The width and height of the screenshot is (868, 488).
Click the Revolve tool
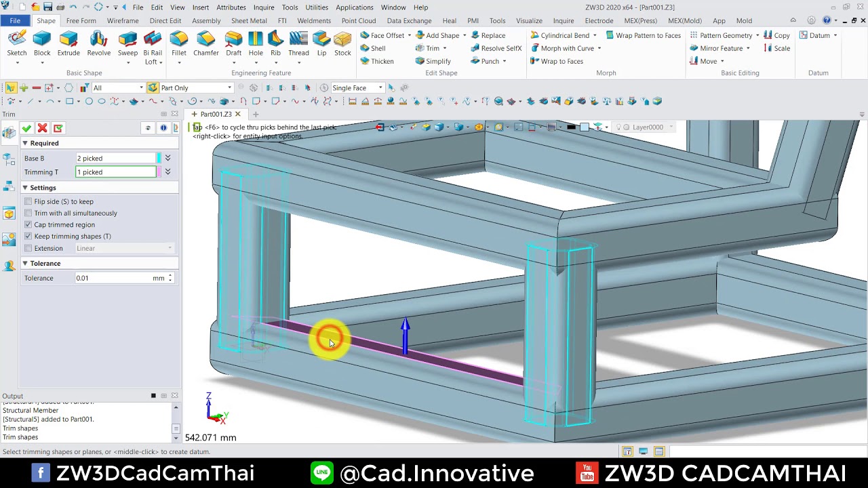[x=98, y=43]
